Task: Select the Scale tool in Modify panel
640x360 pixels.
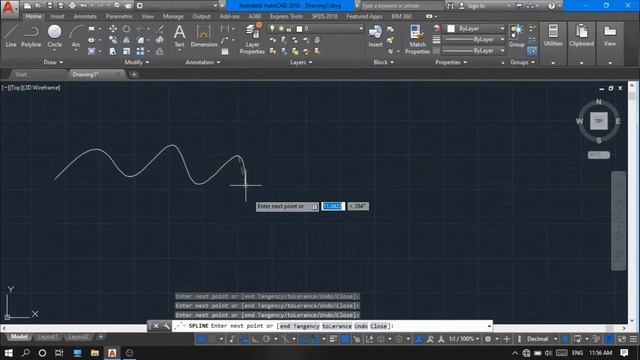Action: (127, 51)
